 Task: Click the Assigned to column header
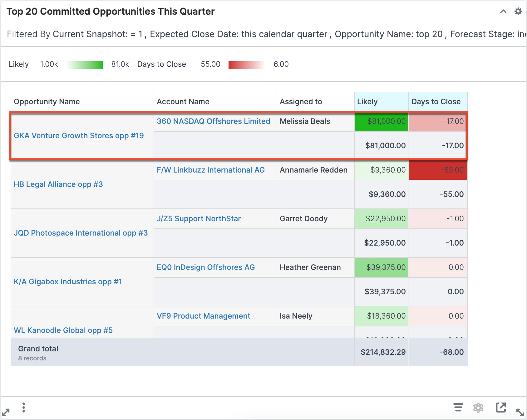click(x=301, y=102)
